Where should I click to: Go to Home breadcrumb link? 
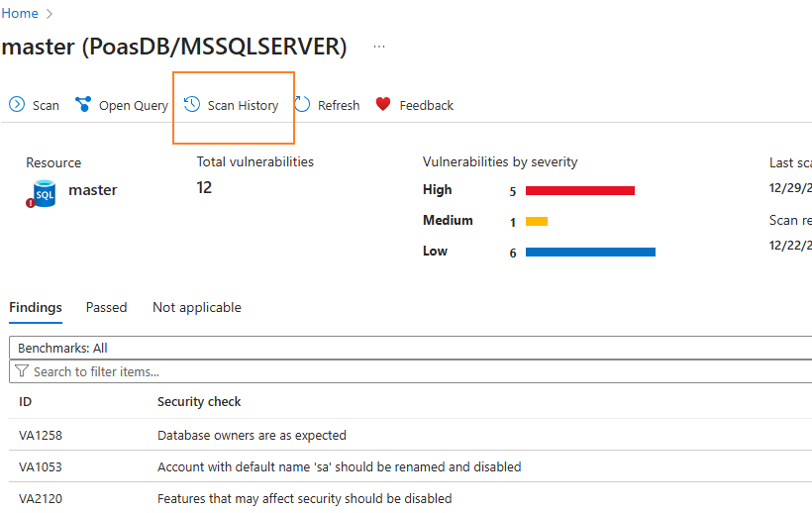tap(20, 14)
